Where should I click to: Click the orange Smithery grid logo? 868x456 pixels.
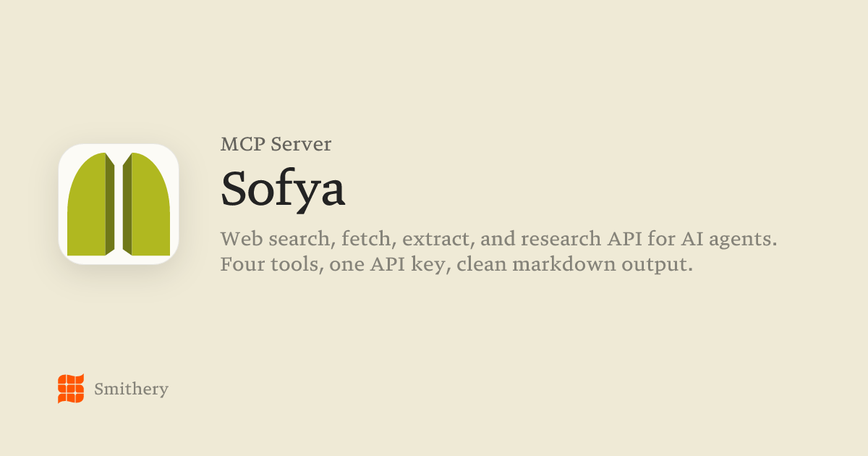71,389
